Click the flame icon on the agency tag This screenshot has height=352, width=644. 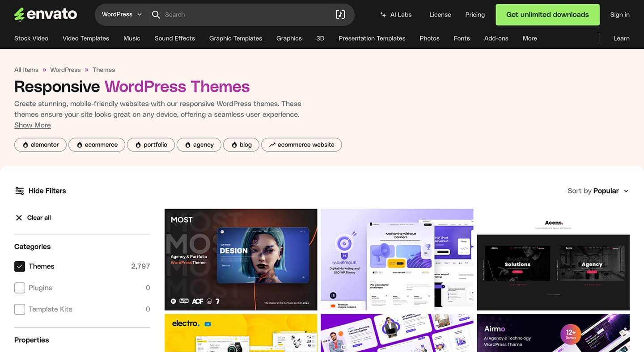click(188, 145)
